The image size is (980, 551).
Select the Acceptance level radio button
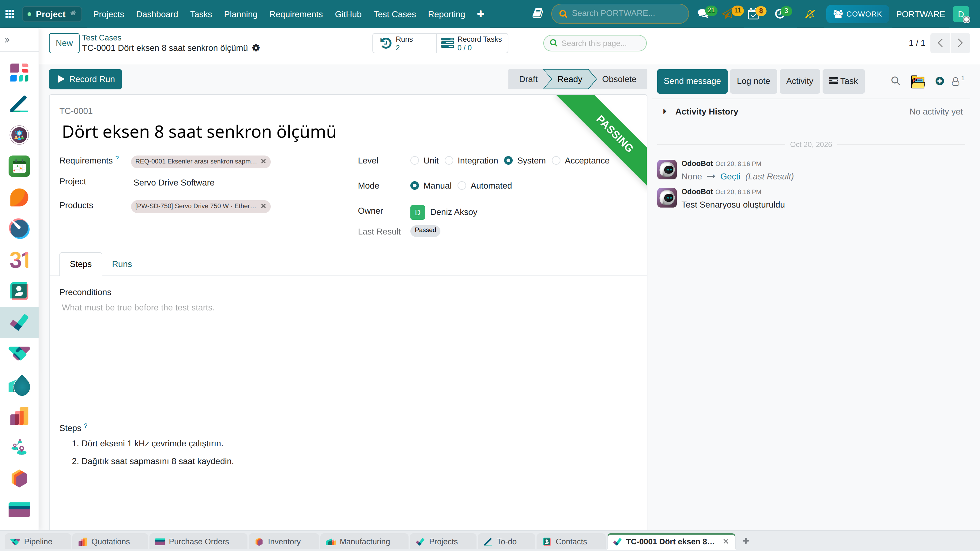point(556,160)
